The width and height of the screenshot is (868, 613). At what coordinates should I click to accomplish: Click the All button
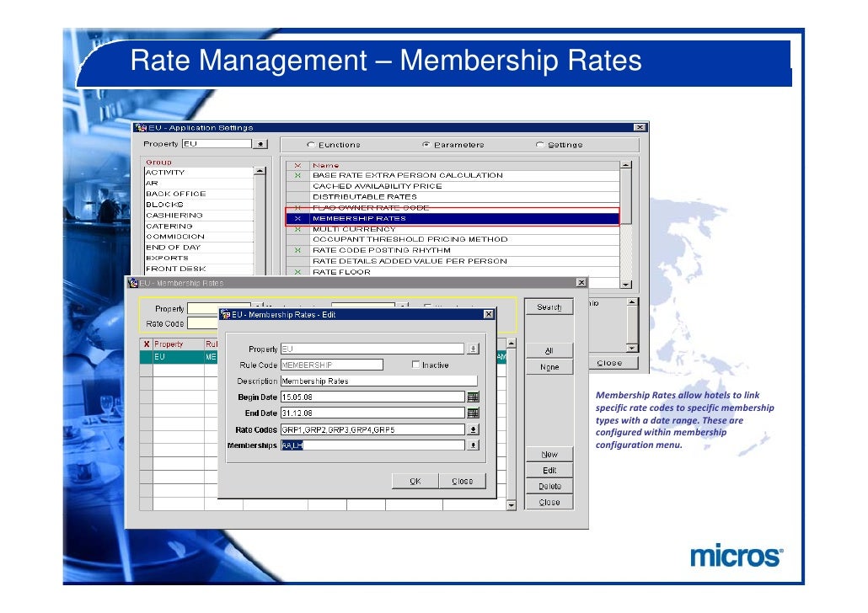click(x=549, y=351)
